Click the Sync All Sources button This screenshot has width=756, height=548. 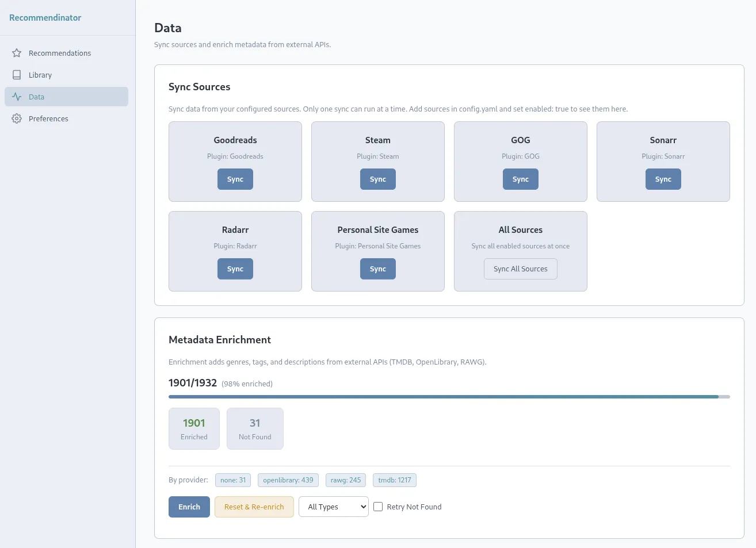521,269
